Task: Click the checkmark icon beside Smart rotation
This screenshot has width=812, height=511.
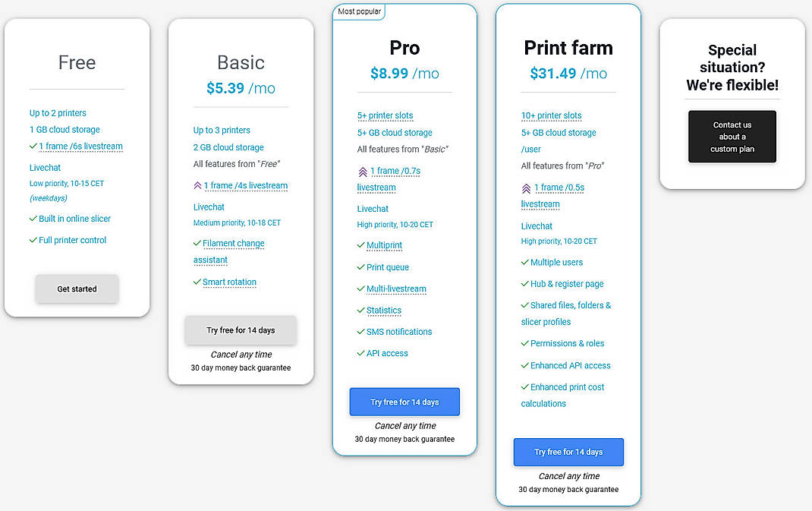Action: pos(198,282)
